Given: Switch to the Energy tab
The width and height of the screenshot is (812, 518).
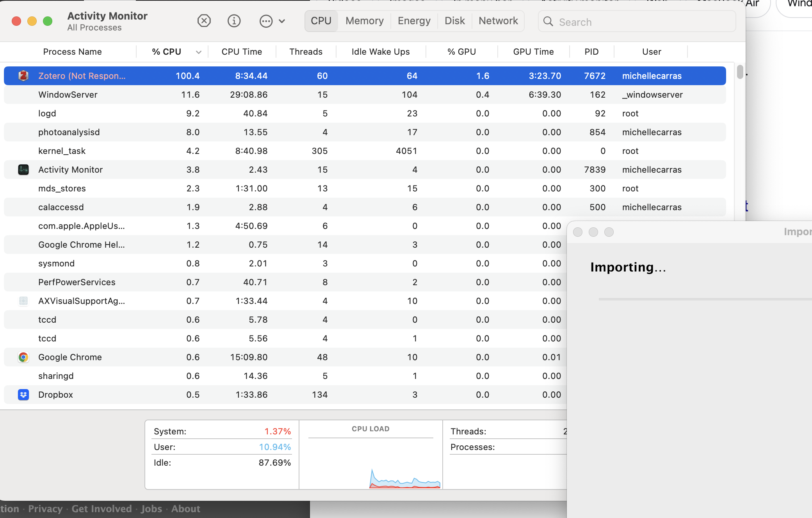Looking at the screenshot, I should click(x=414, y=21).
